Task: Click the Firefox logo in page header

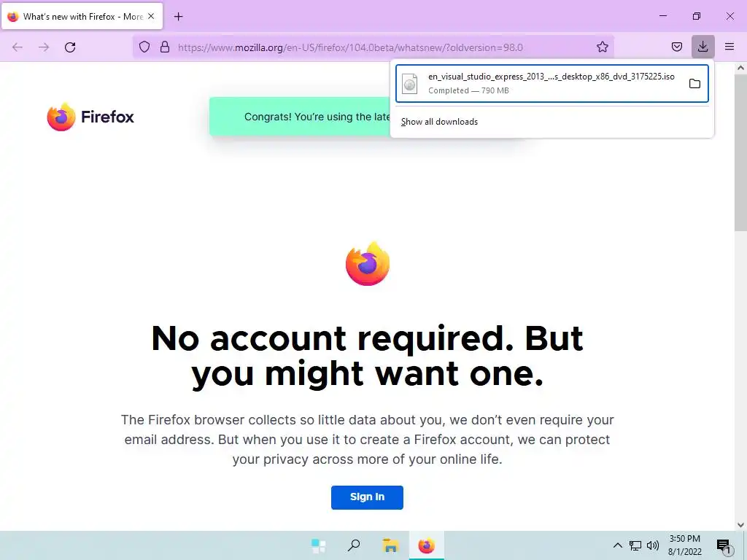Action: tap(90, 117)
